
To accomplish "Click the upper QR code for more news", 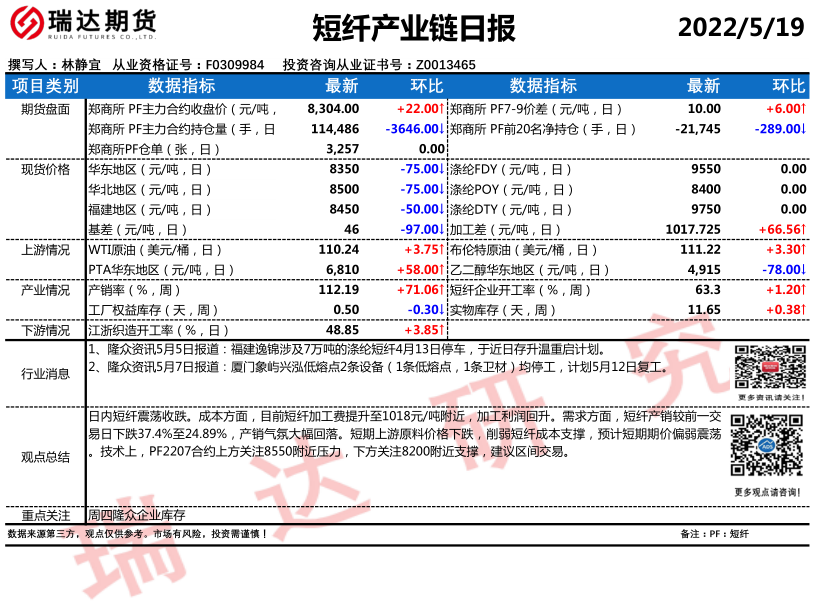I will tap(767, 367).
